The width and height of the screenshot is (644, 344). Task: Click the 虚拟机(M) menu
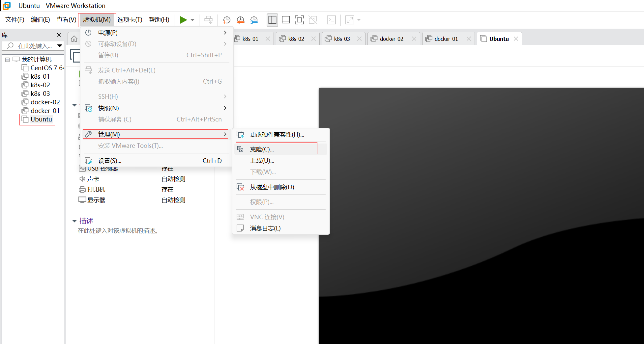(x=97, y=20)
